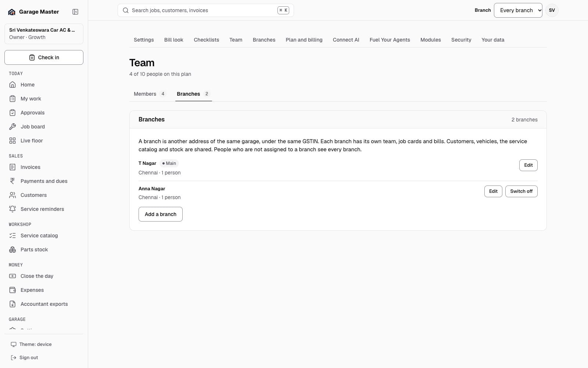Open Service catalog list icon

pos(12,236)
